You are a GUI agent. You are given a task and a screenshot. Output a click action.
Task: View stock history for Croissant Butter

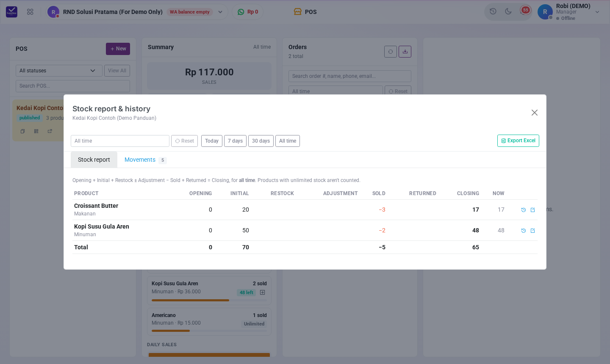point(524,210)
